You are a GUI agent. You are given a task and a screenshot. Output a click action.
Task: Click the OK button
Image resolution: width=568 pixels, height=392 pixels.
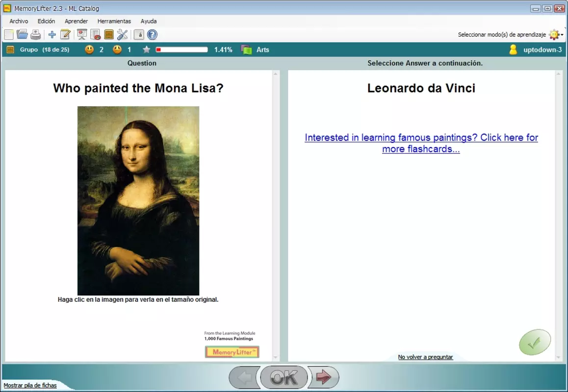[x=284, y=377]
